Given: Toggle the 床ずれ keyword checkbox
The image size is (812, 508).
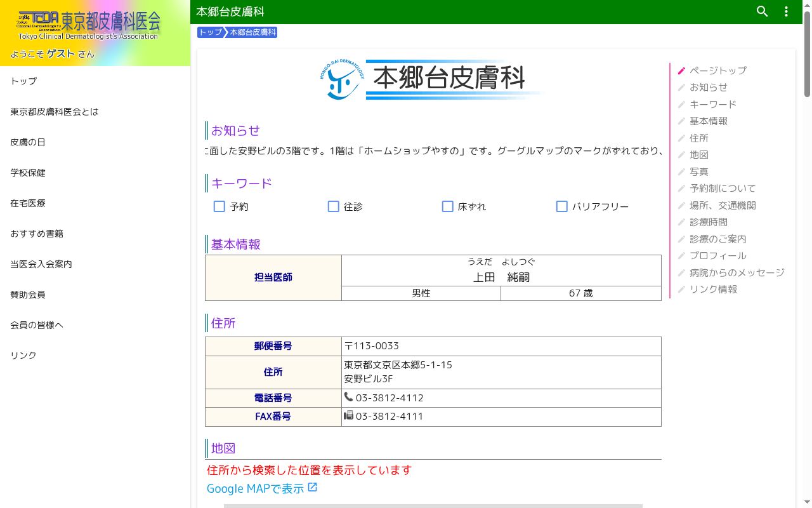Looking at the screenshot, I should (x=448, y=206).
